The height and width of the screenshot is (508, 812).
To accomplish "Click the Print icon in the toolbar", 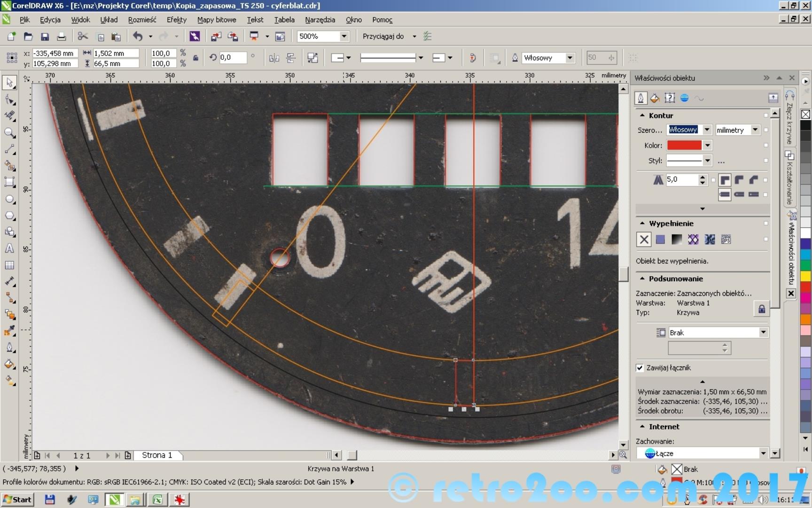I will pyautogui.click(x=61, y=37).
